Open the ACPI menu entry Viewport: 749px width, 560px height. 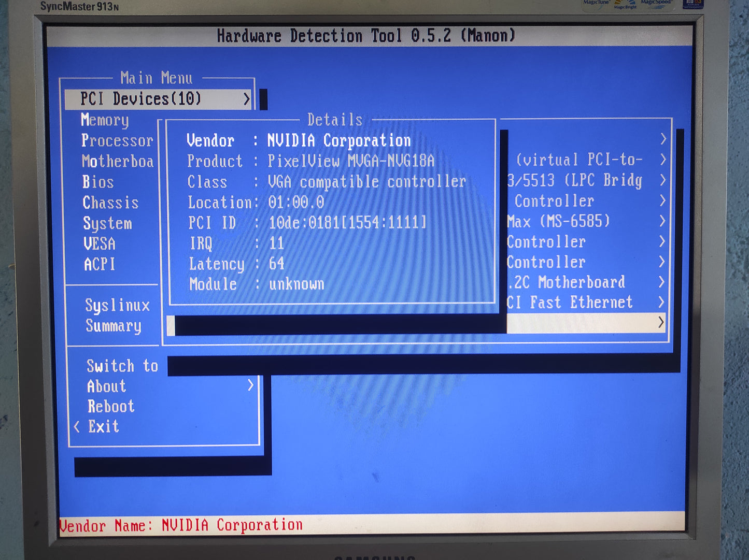point(100,264)
